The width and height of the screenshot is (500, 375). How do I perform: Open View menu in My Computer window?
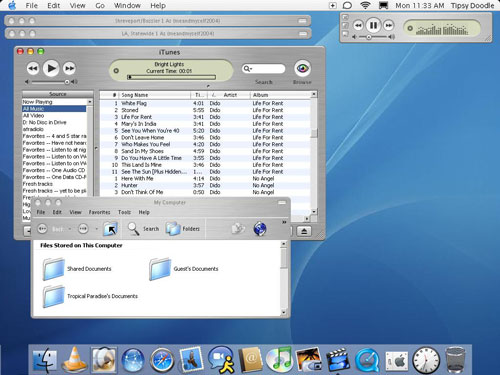click(x=75, y=212)
